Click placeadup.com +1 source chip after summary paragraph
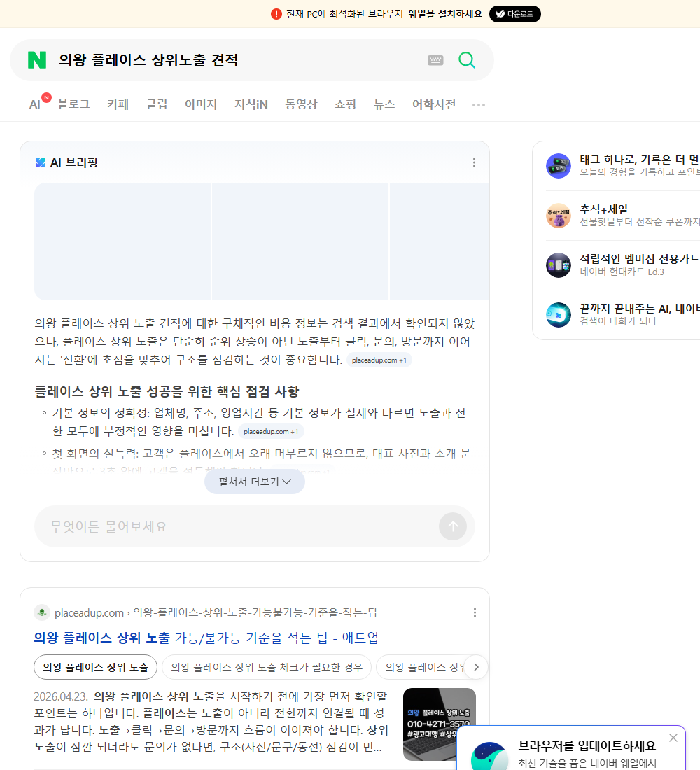This screenshot has width=700, height=770. 379,360
